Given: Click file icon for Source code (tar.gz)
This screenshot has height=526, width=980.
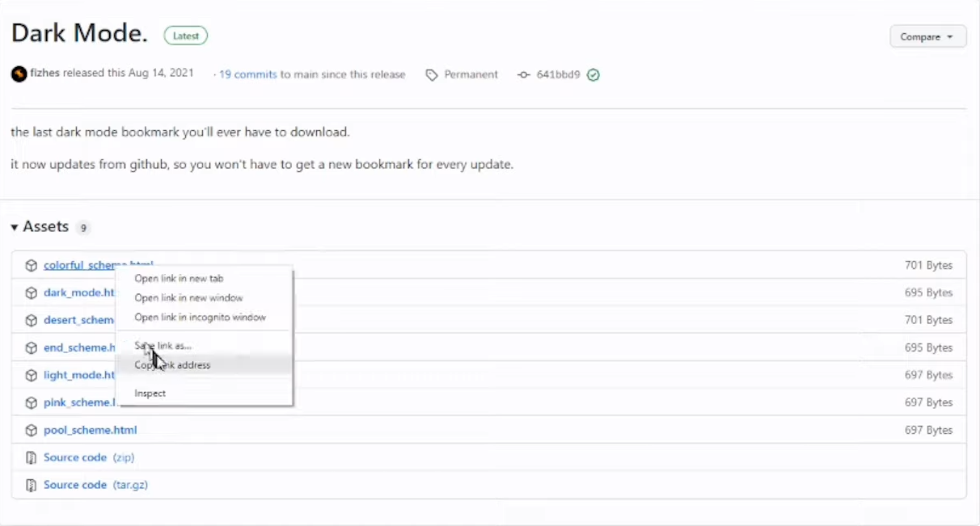Looking at the screenshot, I should click(31, 486).
